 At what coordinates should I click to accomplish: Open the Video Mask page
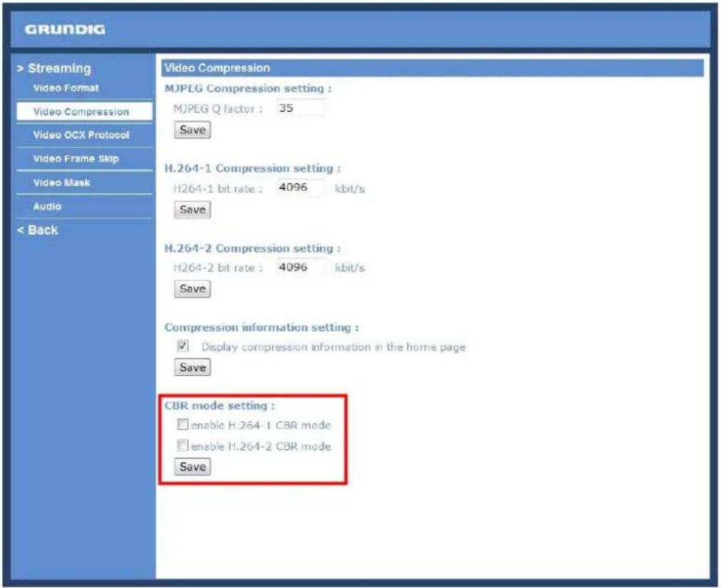pyautogui.click(x=61, y=183)
